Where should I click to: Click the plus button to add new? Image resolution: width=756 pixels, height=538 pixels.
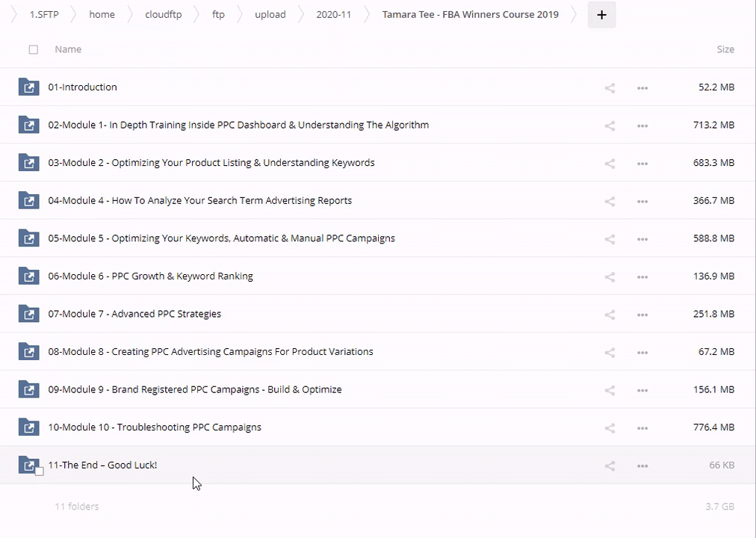click(601, 15)
